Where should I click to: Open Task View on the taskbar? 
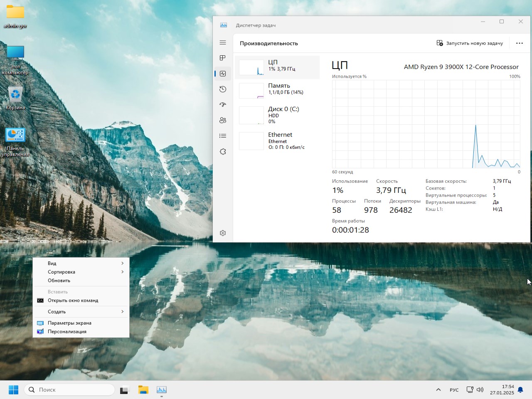pyautogui.click(x=124, y=390)
